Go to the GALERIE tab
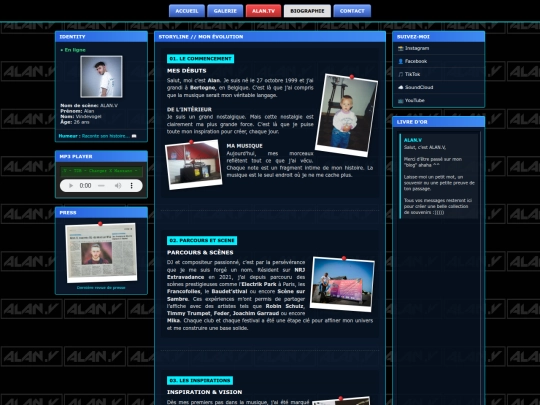This screenshot has width=540, height=405. [x=225, y=11]
